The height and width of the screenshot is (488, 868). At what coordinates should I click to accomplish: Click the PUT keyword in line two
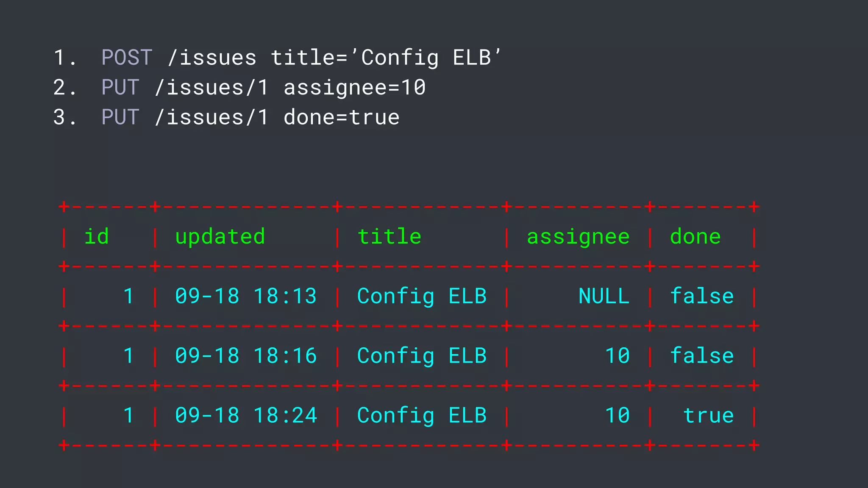[120, 87]
